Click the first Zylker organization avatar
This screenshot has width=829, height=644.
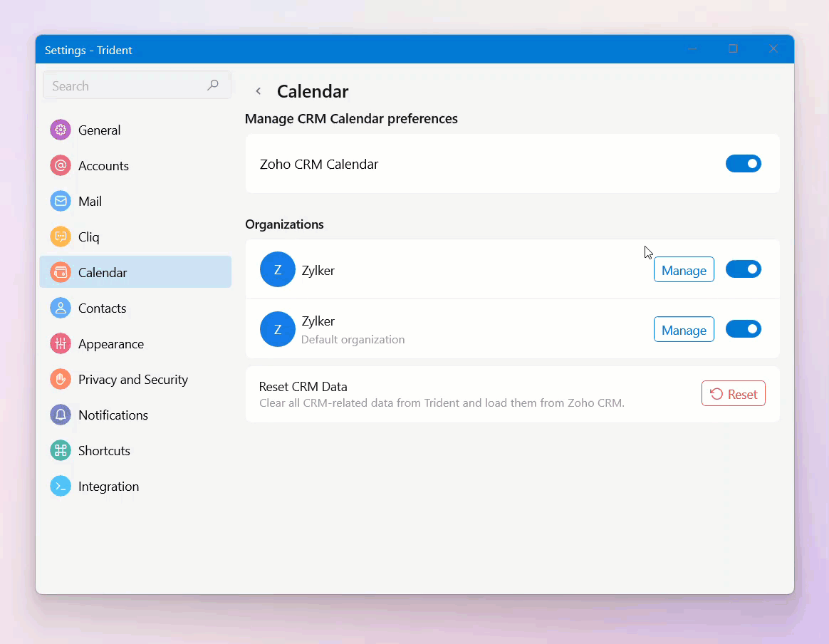[x=278, y=270]
